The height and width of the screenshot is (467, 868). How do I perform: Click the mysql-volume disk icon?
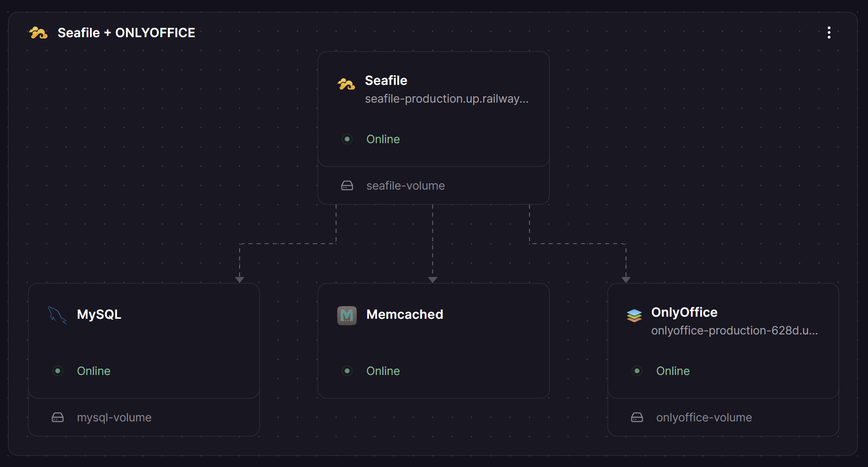[x=57, y=418]
